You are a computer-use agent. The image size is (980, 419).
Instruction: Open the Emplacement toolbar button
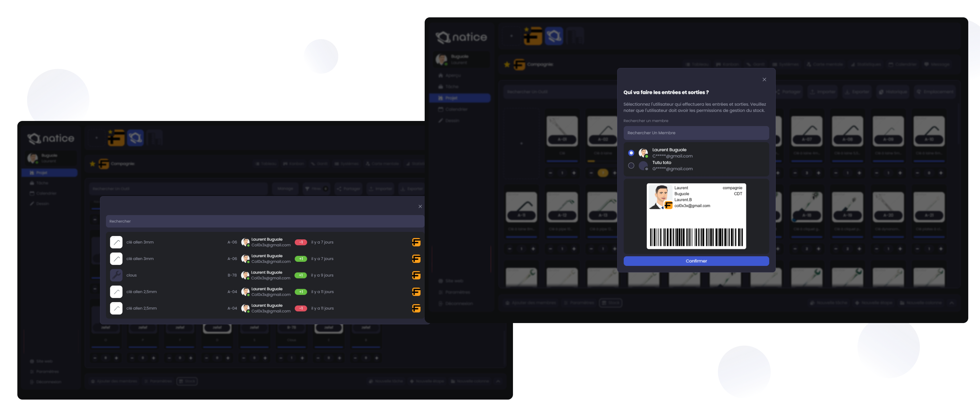[936, 92]
